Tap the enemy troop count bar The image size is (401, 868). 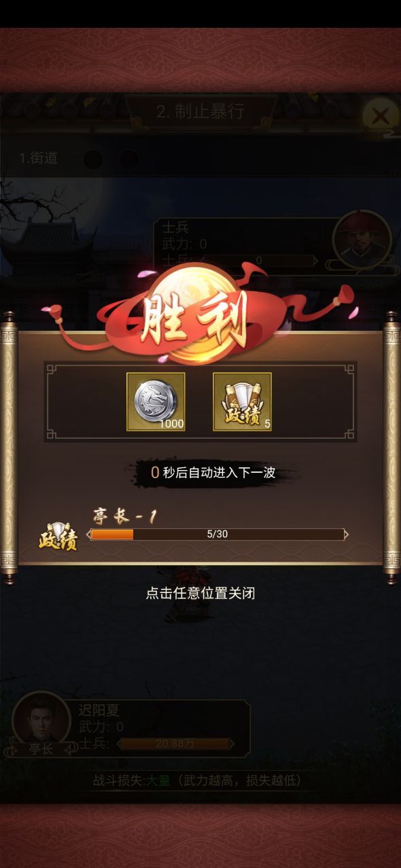(x=259, y=260)
